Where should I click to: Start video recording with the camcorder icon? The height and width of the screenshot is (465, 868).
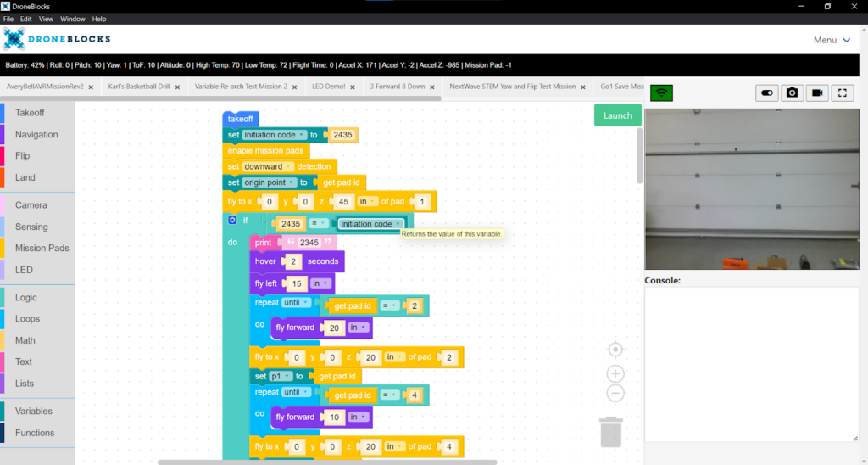click(817, 92)
